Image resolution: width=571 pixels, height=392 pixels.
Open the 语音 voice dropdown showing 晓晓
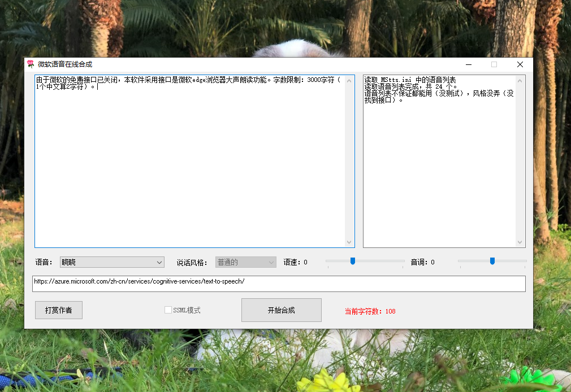coord(112,262)
